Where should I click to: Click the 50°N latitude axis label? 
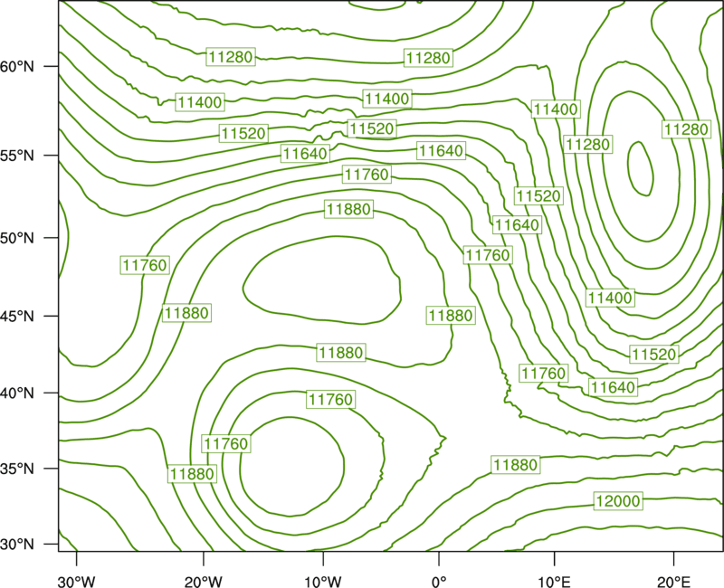pyautogui.click(x=17, y=238)
